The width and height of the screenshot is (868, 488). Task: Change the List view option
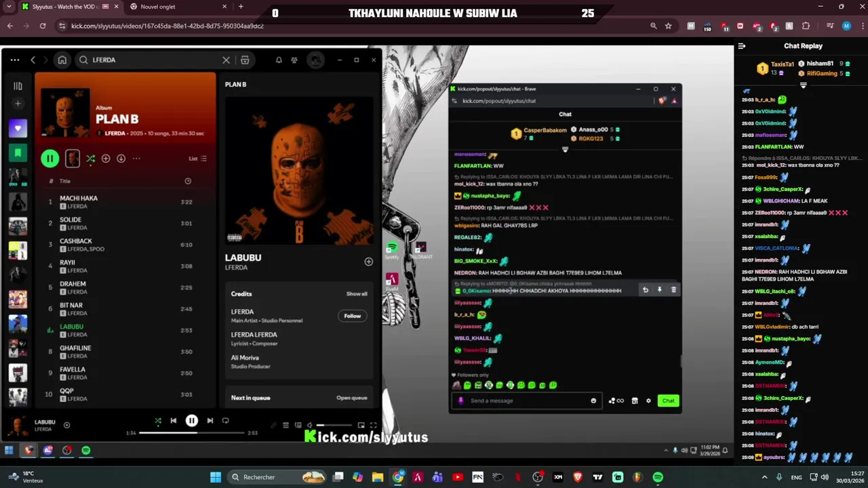(x=197, y=159)
